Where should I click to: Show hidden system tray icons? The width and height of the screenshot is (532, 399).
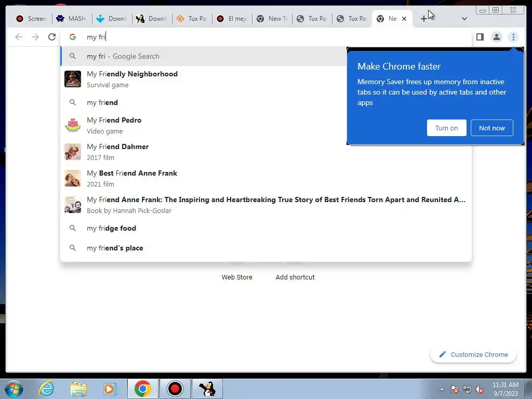click(442, 389)
